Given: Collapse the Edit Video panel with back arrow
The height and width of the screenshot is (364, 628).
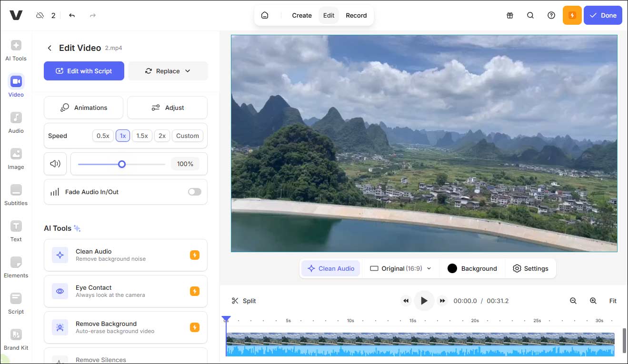Looking at the screenshot, I should tap(50, 48).
